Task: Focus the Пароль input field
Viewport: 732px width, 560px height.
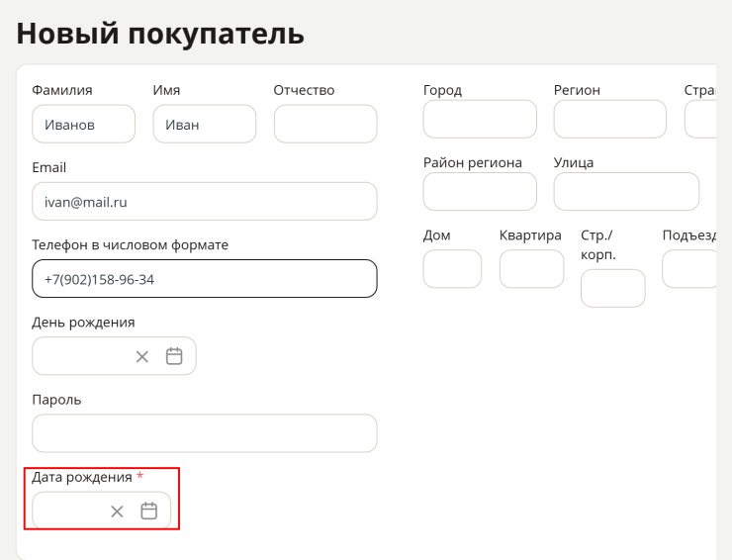Action: pyautogui.click(x=205, y=433)
